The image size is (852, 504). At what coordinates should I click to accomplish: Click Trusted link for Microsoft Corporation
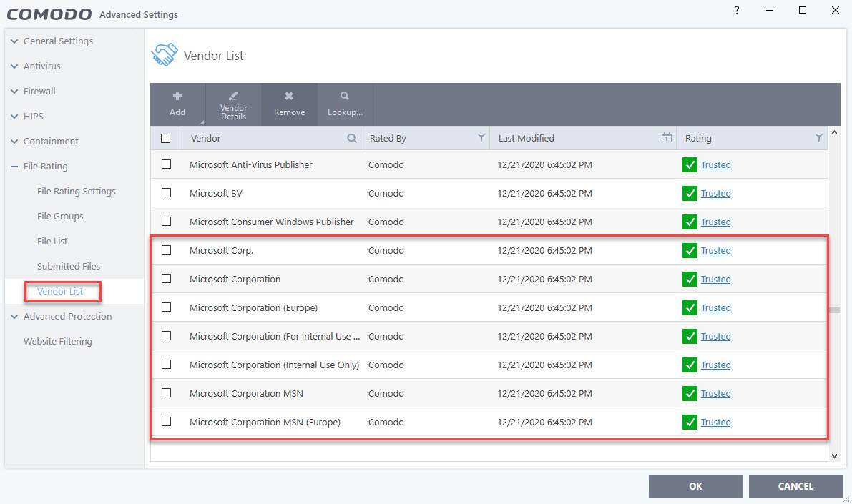click(715, 279)
